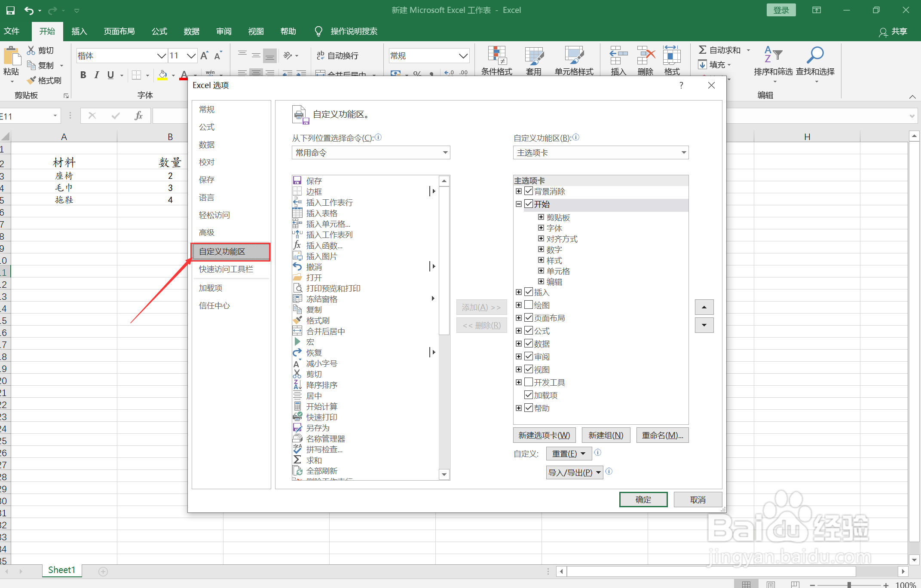Image resolution: width=921 pixels, height=588 pixels.
Task: Click the Cut scissors icon in ribbon
Action: (x=31, y=50)
